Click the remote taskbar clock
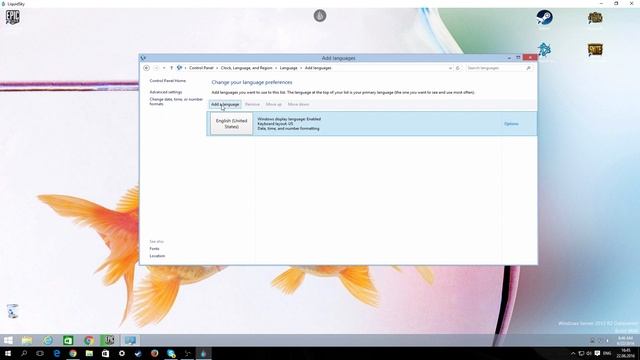Screen dimensions: 640x360 pos(625,340)
